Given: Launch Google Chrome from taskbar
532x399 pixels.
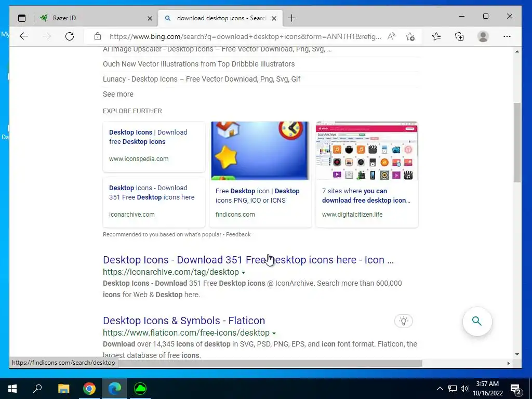Looking at the screenshot, I should point(89,389).
